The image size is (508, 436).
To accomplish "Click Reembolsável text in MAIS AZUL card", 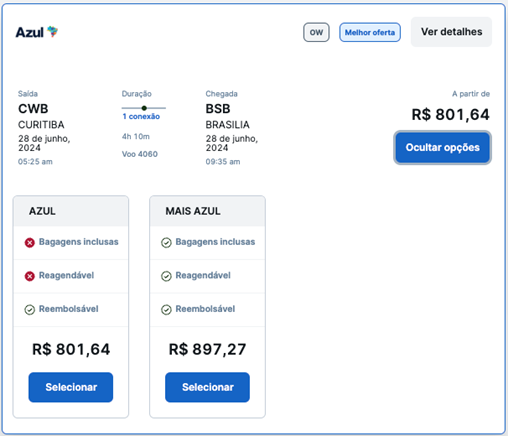I will point(205,309).
